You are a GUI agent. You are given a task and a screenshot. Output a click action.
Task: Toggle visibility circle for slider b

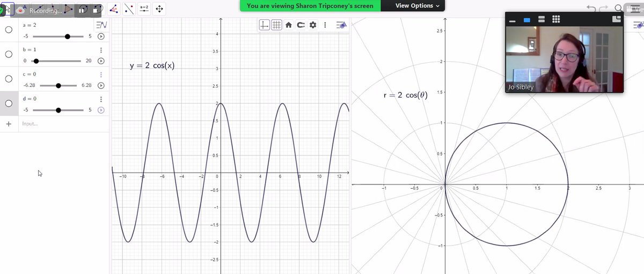click(9, 54)
